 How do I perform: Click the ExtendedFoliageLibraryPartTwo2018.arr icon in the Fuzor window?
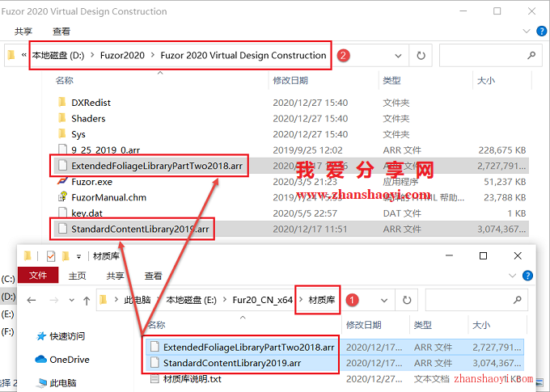pos(62,165)
